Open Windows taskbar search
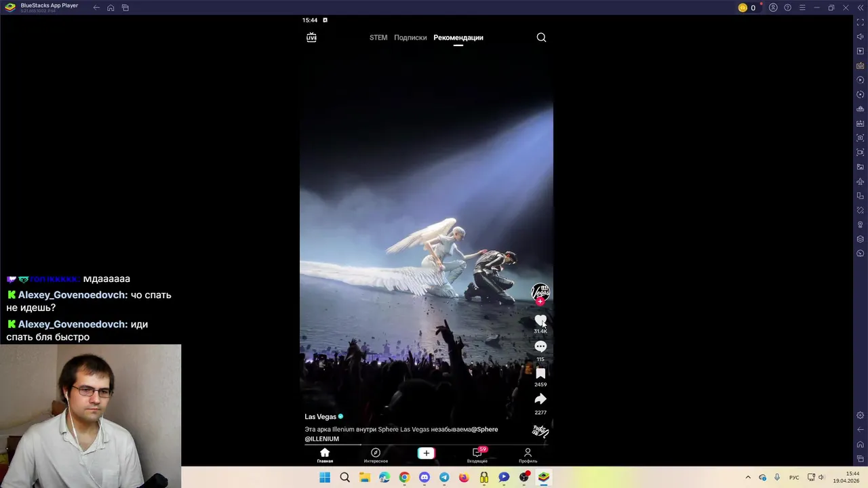Screen dimensions: 868x488 pyautogui.click(x=344, y=477)
